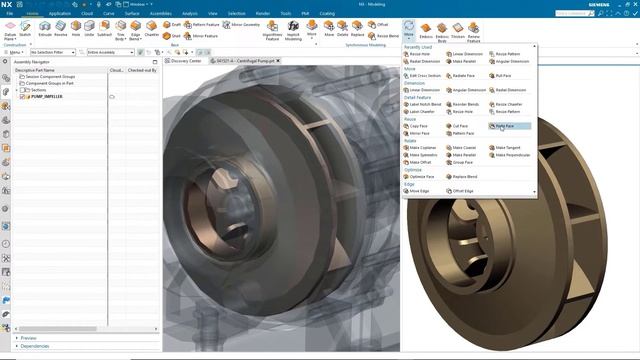Close the Centrifugal Pump.prt tab
The image size is (640, 360).
[278, 61]
